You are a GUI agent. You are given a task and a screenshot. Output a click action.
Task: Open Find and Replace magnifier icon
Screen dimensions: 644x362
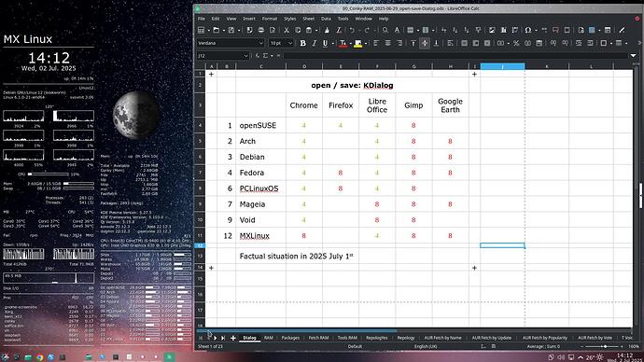coord(385,30)
